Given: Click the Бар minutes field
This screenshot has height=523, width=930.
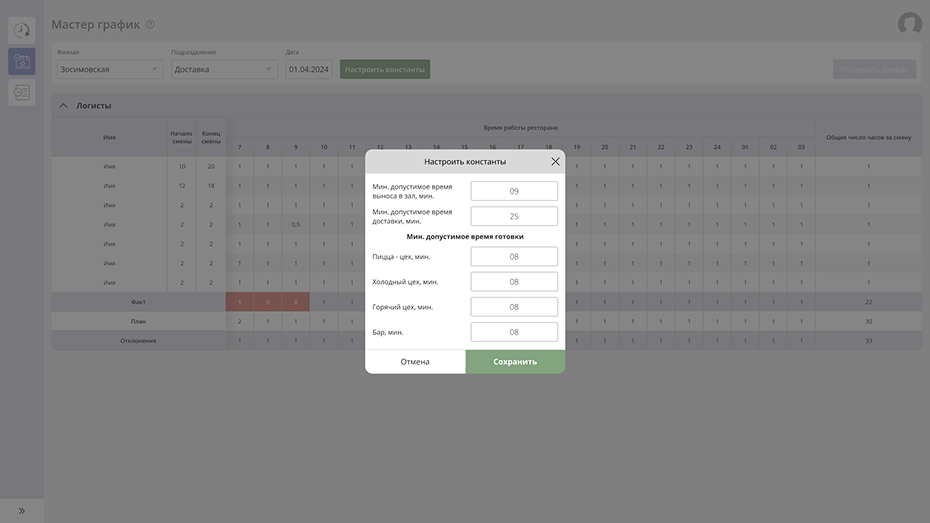Looking at the screenshot, I should click(514, 332).
